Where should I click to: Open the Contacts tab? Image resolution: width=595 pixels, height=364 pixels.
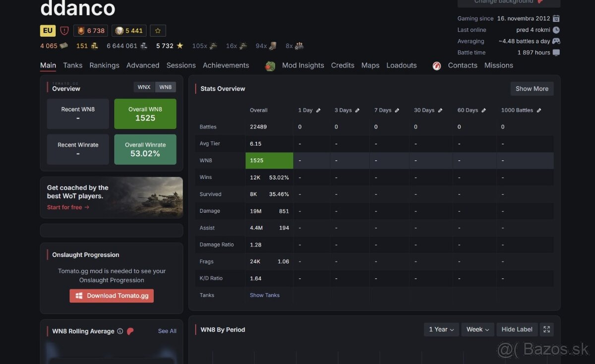(x=463, y=65)
